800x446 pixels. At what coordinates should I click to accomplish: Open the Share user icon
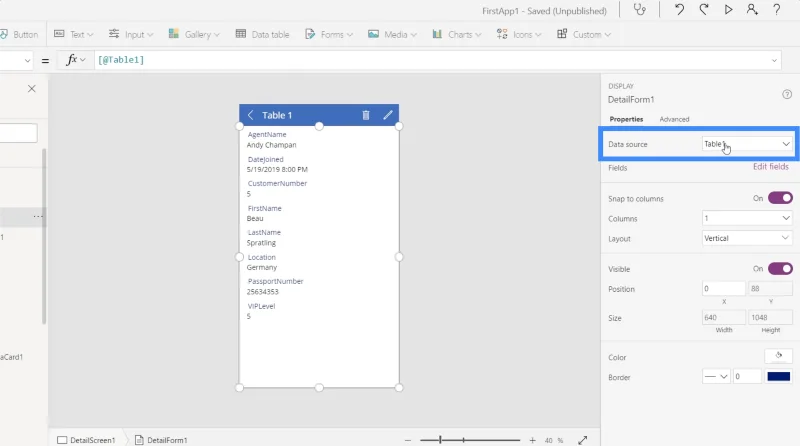click(x=752, y=10)
